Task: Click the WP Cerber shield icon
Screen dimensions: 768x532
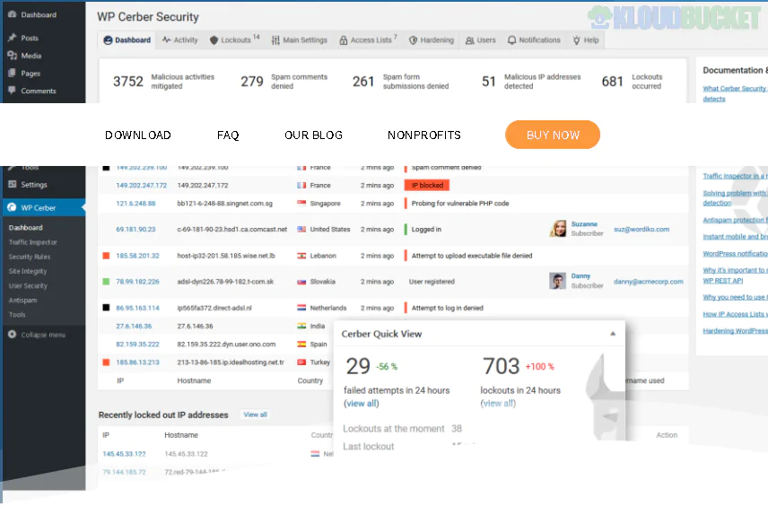Action: pos(12,207)
